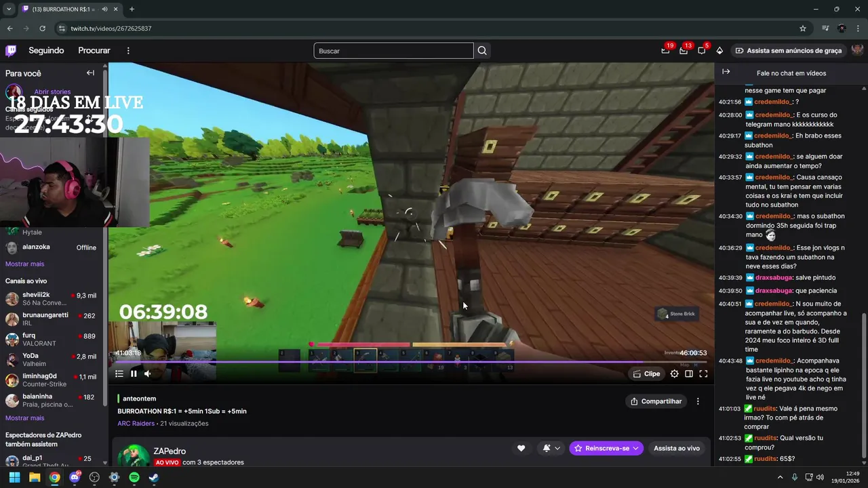Image resolution: width=868 pixels, height=488 pixels.
Task: Click ARC Raiders game link
Action: (x=136, y=424)
